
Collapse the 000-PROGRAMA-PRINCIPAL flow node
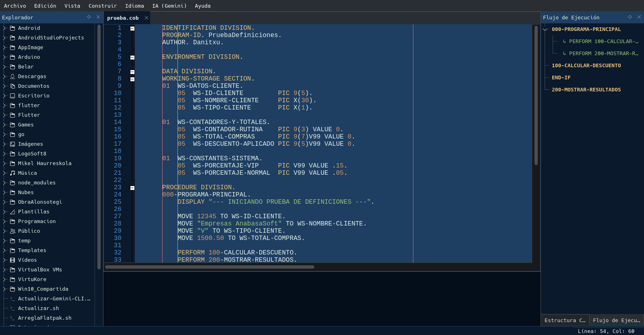pyautogui.click(x=545, y=29)
